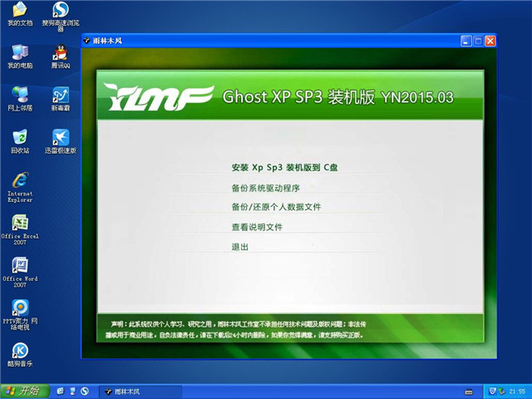Open Office Word 2007 shortcut
Screen dimensions: 532x399
[19, 267]
